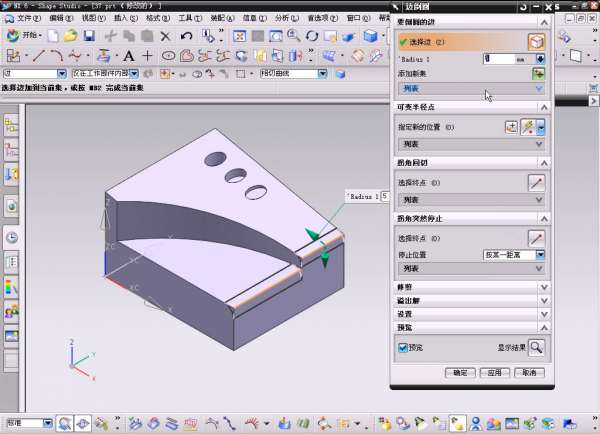
Task: Expand the 修剪 section
Action: pyautogui.click(x=543, y=287)
